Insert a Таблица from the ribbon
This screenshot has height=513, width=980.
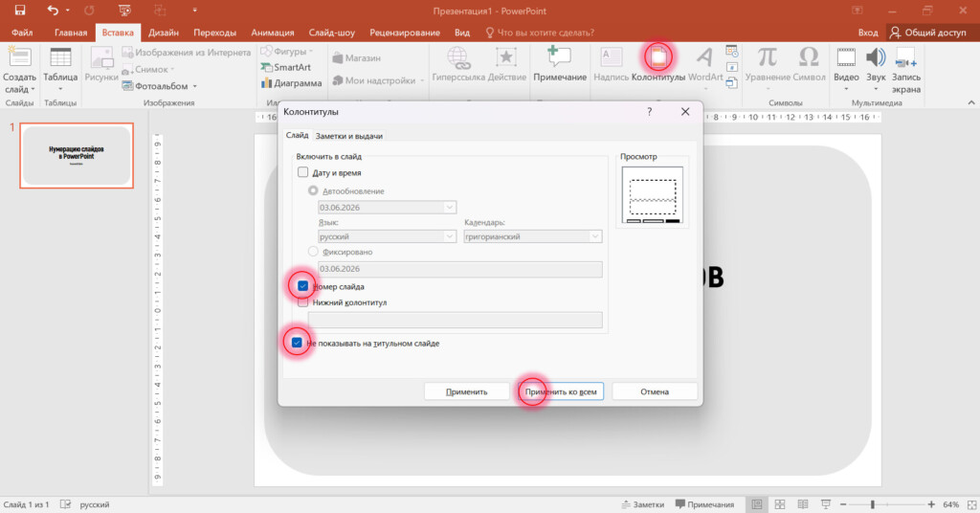click(60, 69)
